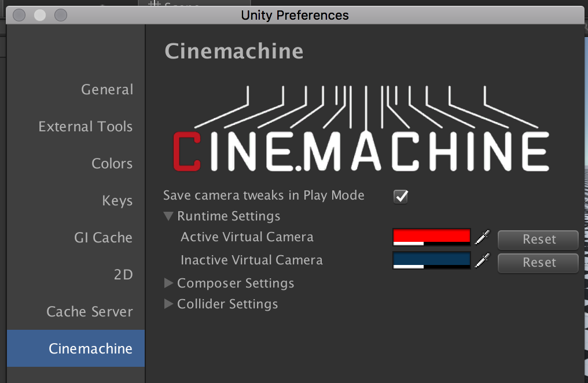The width and height of the screenshot is (588, 383).
Task: Expand the Collider Settings section
Action: click(168, 304)
